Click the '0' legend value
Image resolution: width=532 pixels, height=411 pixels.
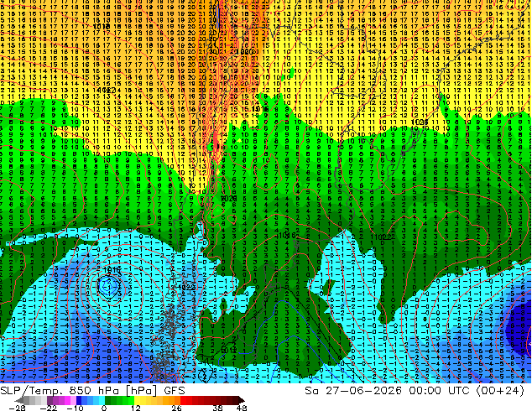(x=104, y=408)
